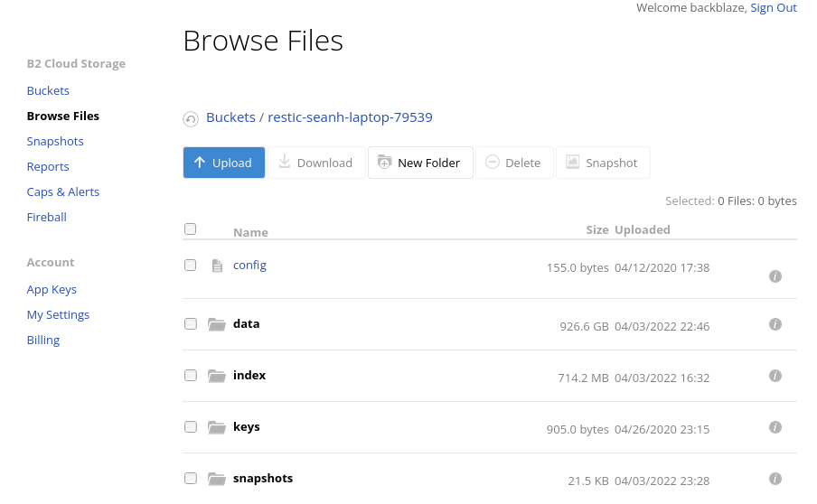Click the Upload button
The height and width of the screenshot is (504, 817).
point(224,163)
